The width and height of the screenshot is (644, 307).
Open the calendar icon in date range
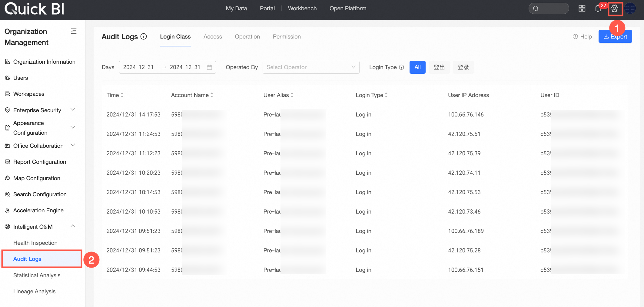pyautogui.click(x=209, y=67)
